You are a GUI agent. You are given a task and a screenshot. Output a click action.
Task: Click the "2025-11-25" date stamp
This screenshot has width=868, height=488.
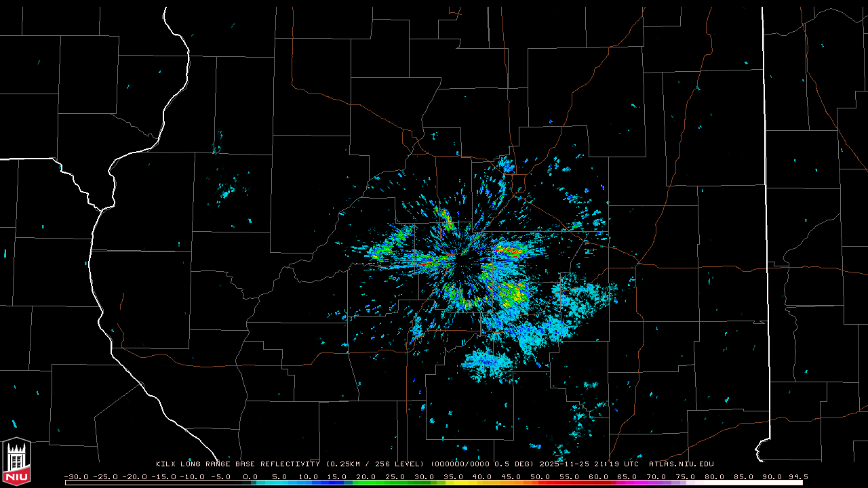(564, 464)
